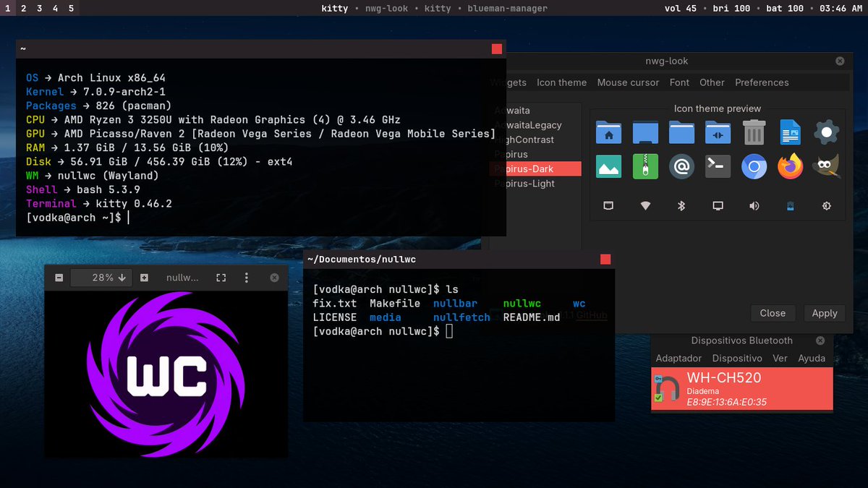The height and width of the screenshot is (488, 868).
Task: Select the WH-CH520 Bluetooth device row
Action: tap(742, 389)
